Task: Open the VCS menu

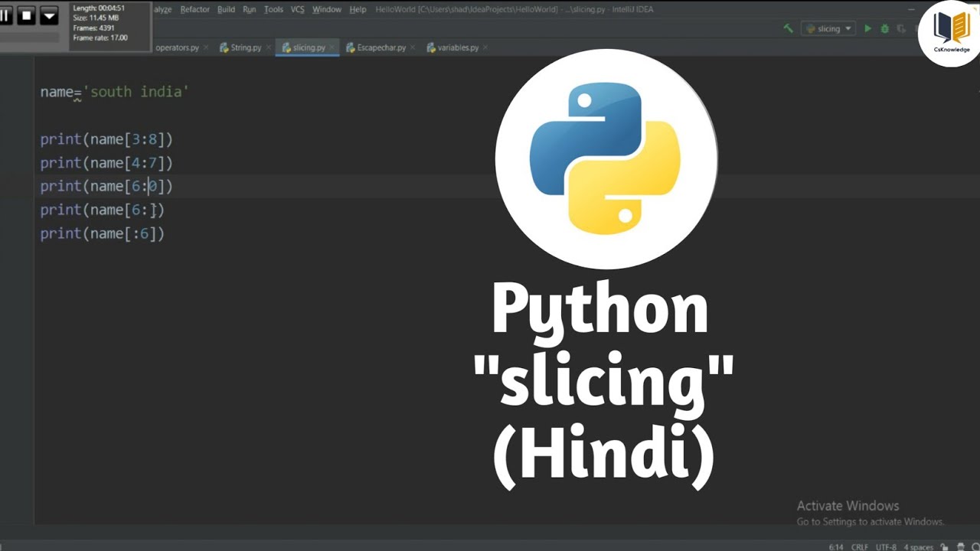Action: point(297,9)
